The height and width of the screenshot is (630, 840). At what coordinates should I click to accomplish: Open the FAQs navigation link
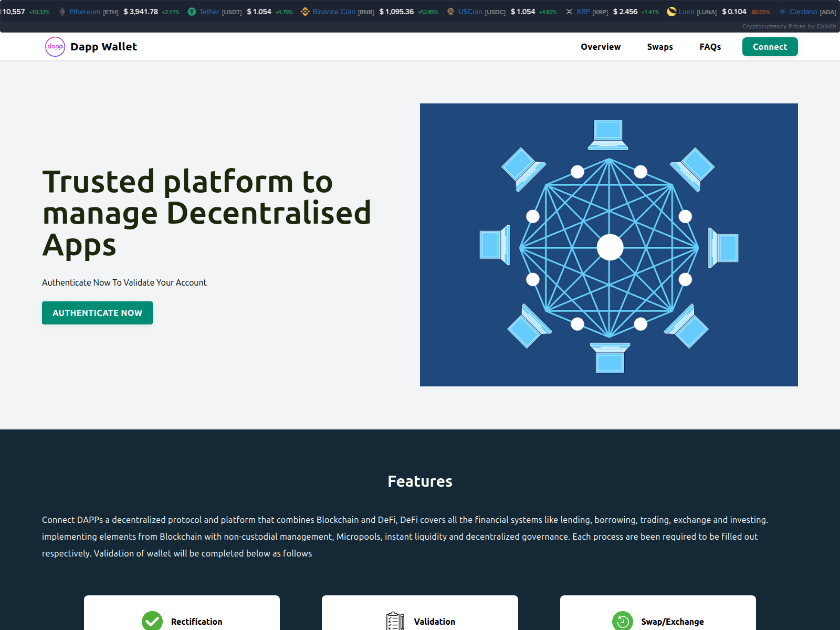710,47
